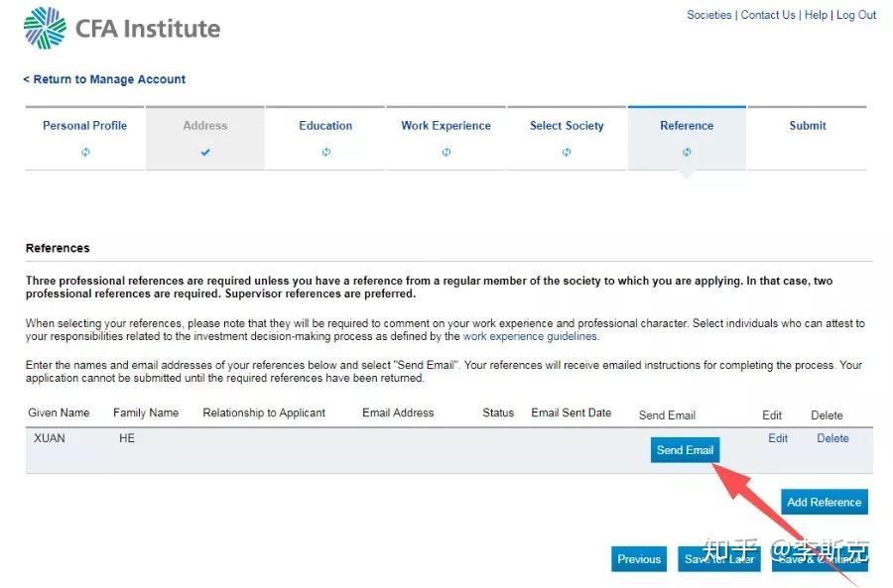This screenshot has width=893, height=588.
Task: Click the Add Reference button
Action: pyautogui.click(x=824, y=502)
